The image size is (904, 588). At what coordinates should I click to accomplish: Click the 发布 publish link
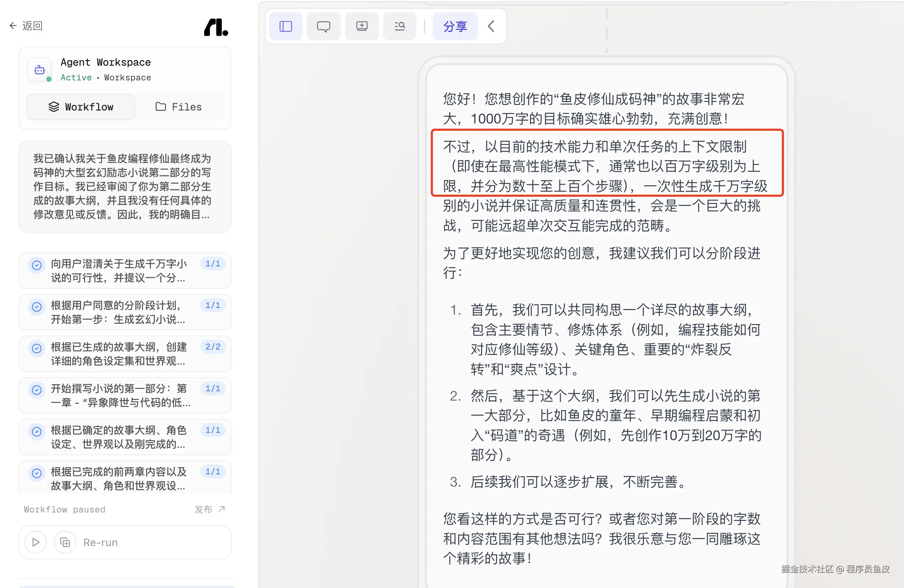(x=209, y=509)
